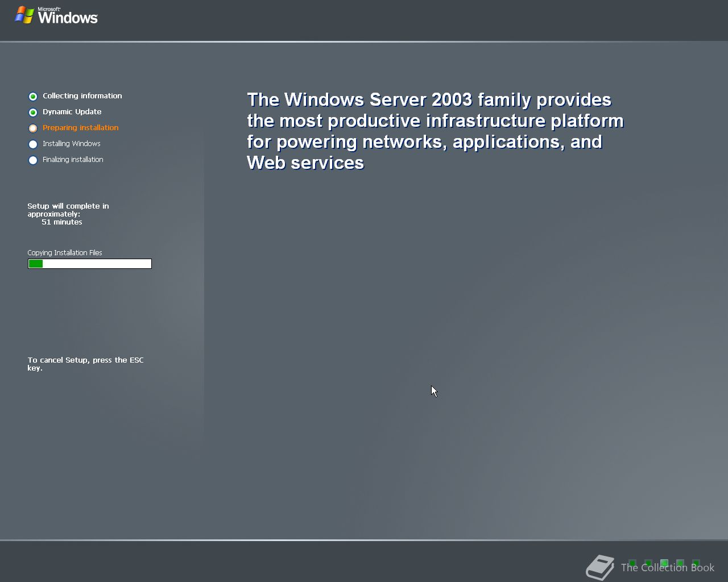728x582 pixels.
Task: Click the Windows Server 2003 family headline
Action: 435,131
